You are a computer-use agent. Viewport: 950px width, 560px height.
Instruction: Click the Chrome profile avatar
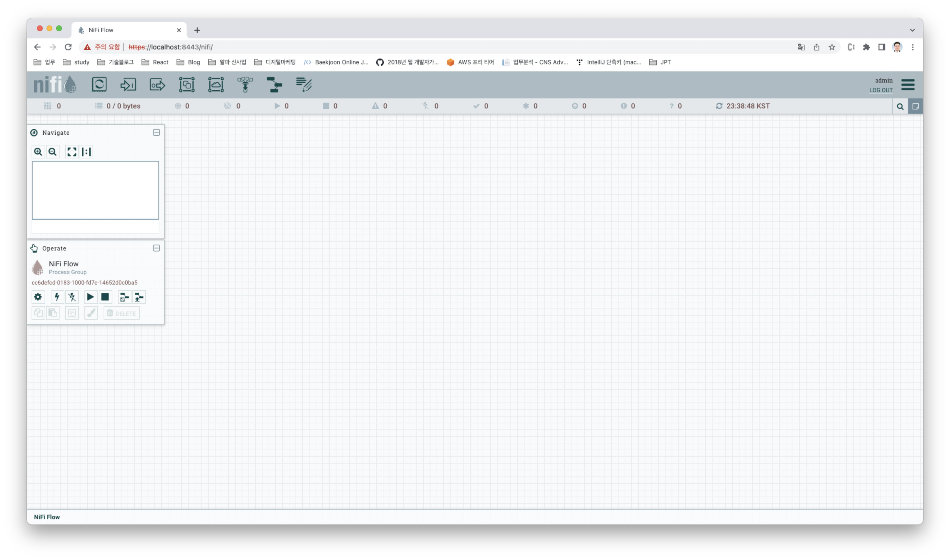pyautogui.click(x=897, y=47)
